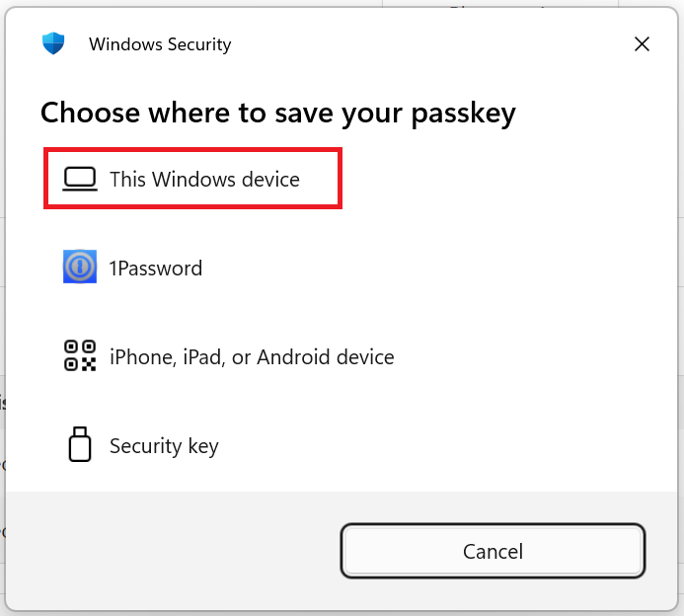Click the Windows Security shield icon

click(x=53, y=43)
